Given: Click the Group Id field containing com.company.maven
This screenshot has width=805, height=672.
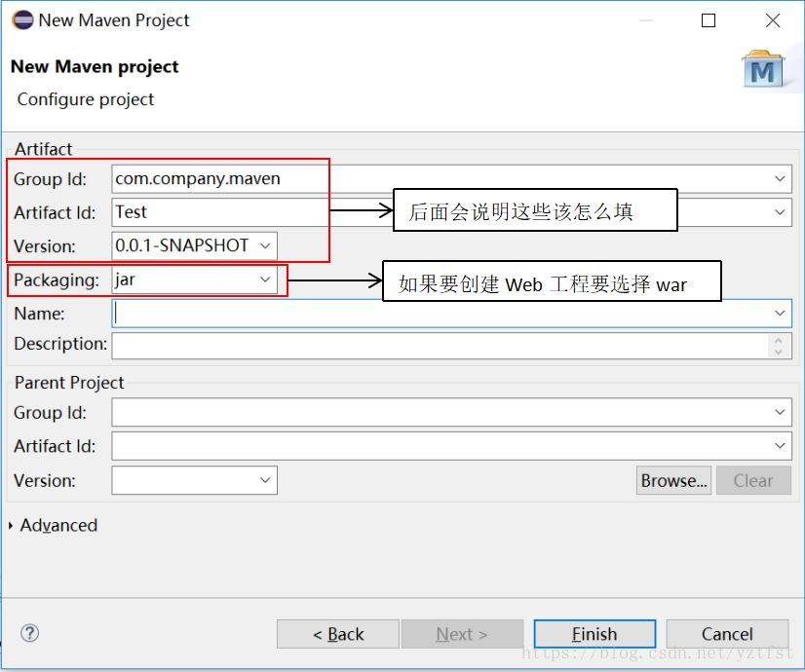Looking at the screenshot, I should pyautogui.click(x=451, y=178).
